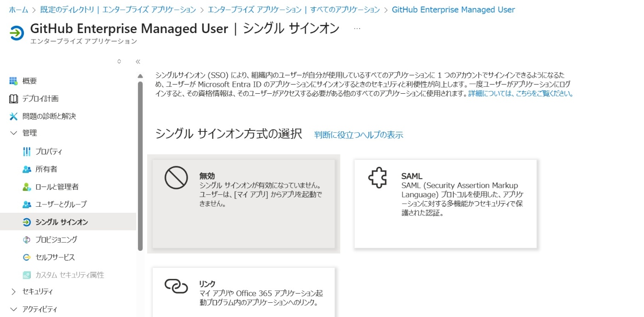The image size is (644, 317).
Task: Click the 問題の診断と解決 wrench icon
Action: [x=13, y=116]
